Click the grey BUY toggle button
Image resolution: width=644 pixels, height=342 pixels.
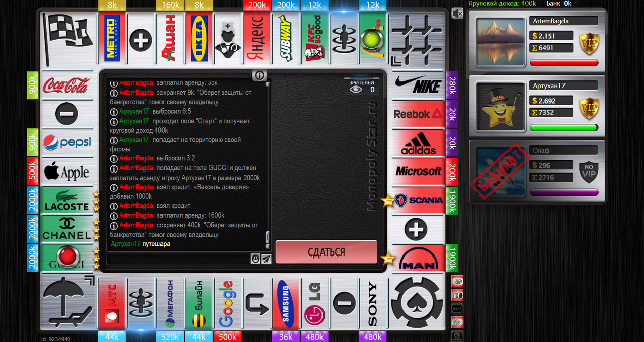(457, 308)
